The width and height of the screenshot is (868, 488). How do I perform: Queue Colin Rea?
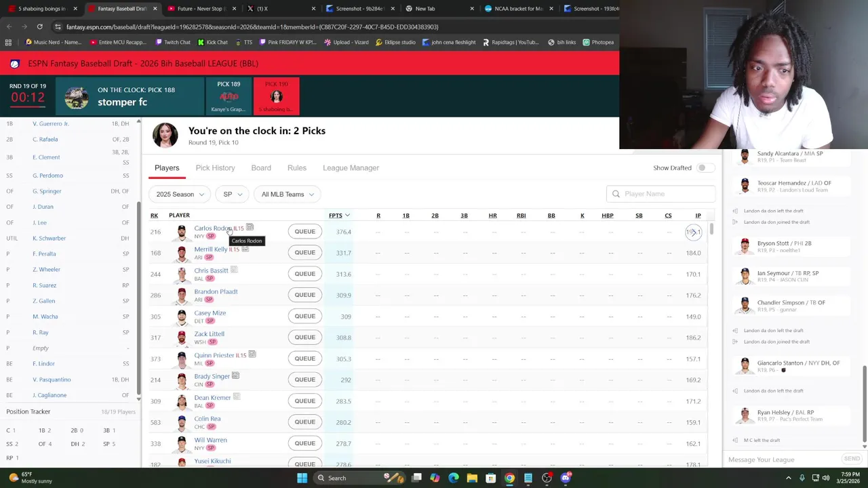pyautogui.click(x=304, y=422)
